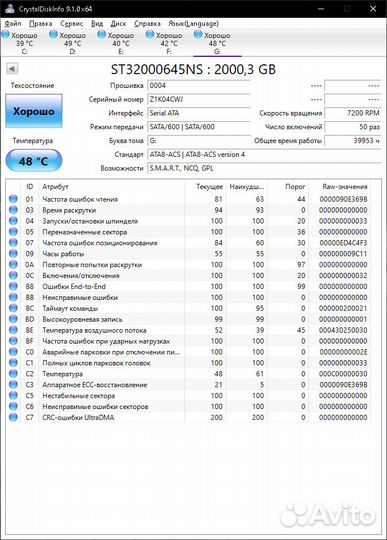This screenshot has height=540, width=387.
Task: Open the Сервис menu
Action: [x=72, y=23]
